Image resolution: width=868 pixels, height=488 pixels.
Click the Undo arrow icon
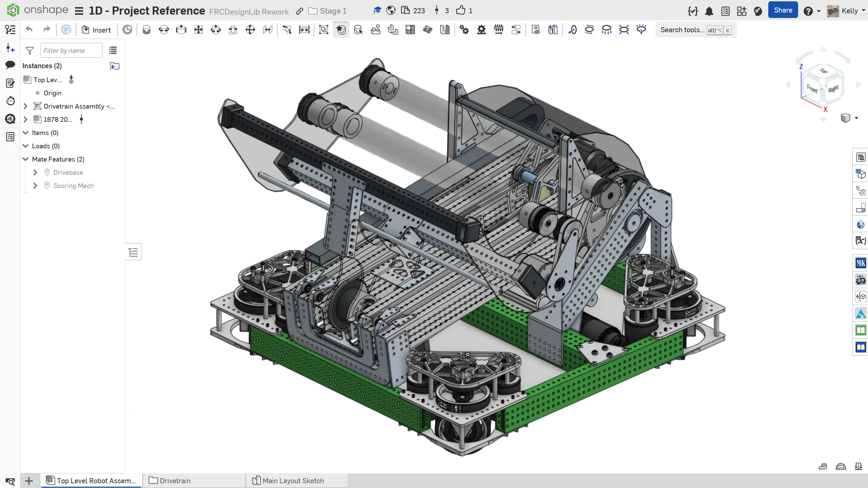tap(29, 30)
